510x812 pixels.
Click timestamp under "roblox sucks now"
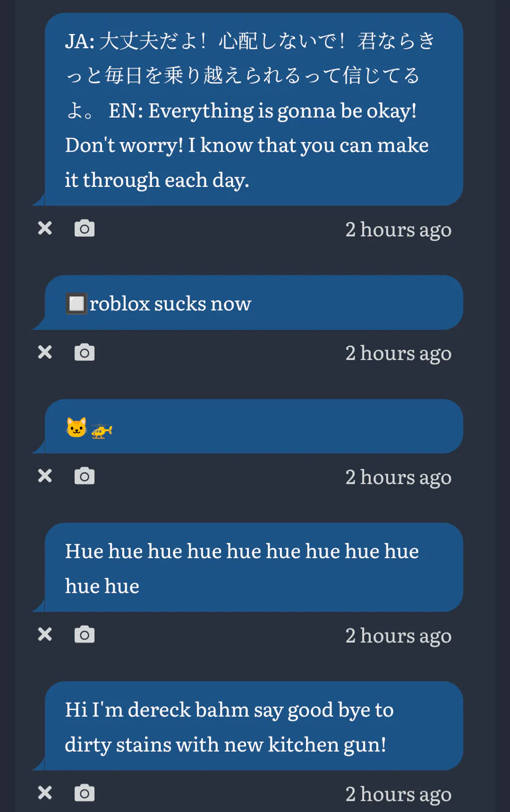(398, 353)
